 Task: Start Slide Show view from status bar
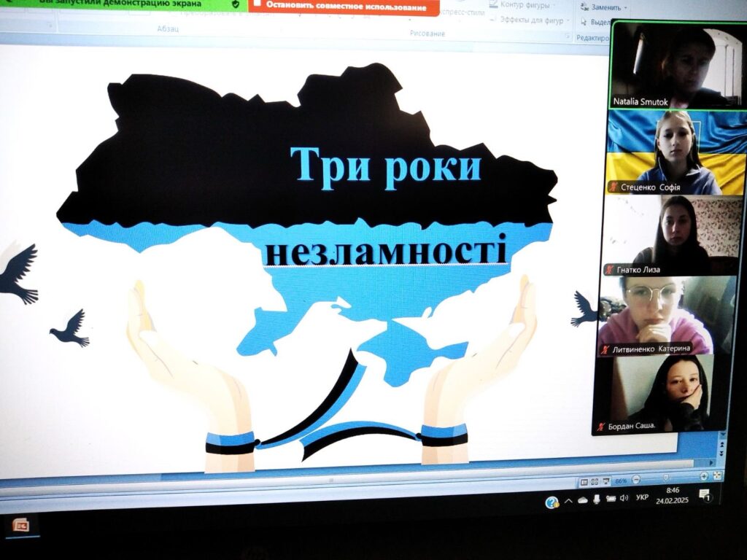tap(605, 481)
